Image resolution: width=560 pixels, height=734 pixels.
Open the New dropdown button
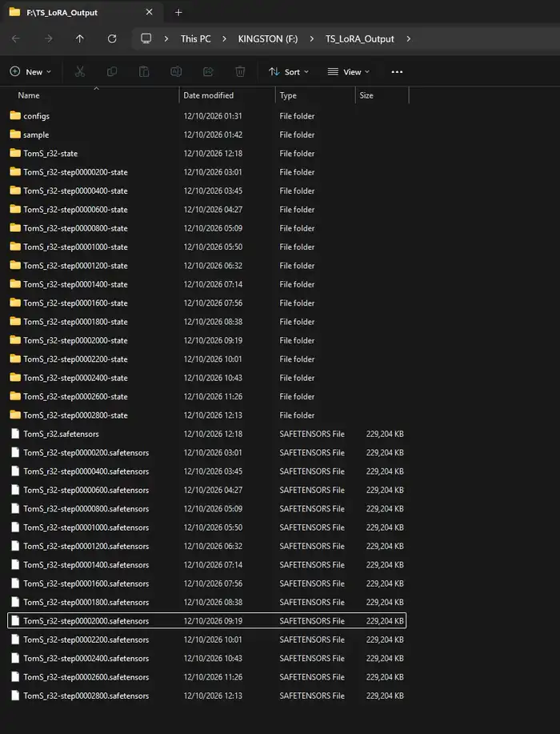(x=30, y=71)
